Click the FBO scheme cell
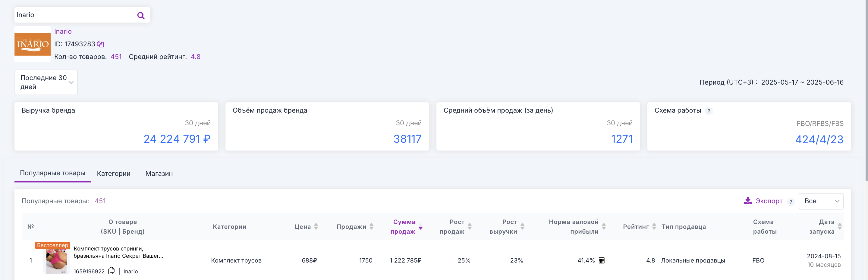 758,260
